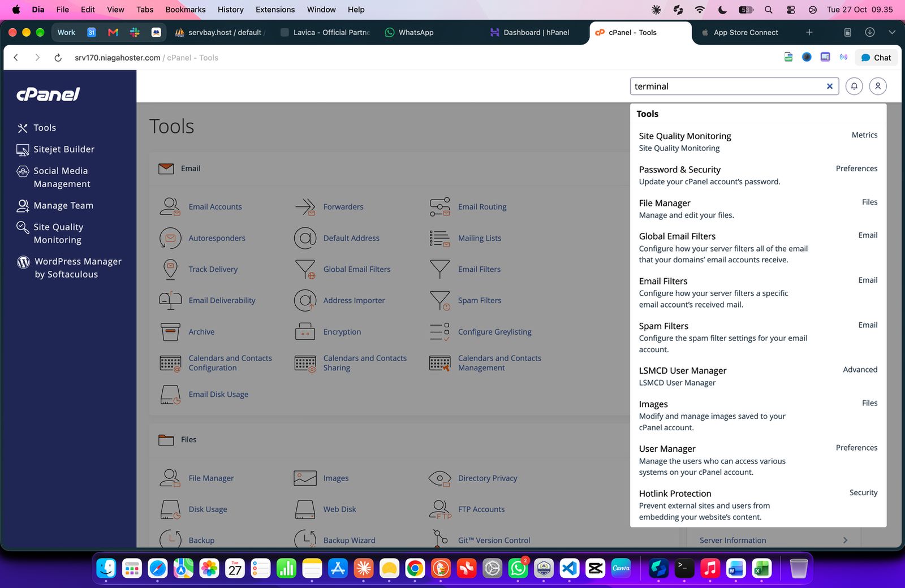Click the Encryption icon
This screenshot has width=905, height=588.
tap(305, 332)
